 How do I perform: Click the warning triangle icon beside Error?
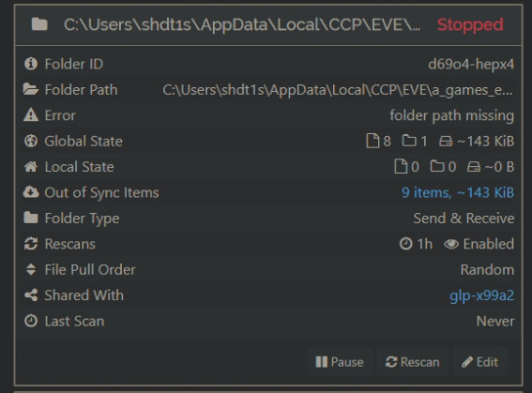pos(31,115)
